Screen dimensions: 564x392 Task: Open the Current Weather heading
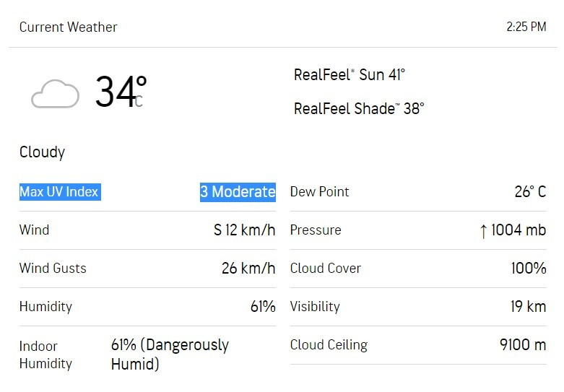pos(68,27)
